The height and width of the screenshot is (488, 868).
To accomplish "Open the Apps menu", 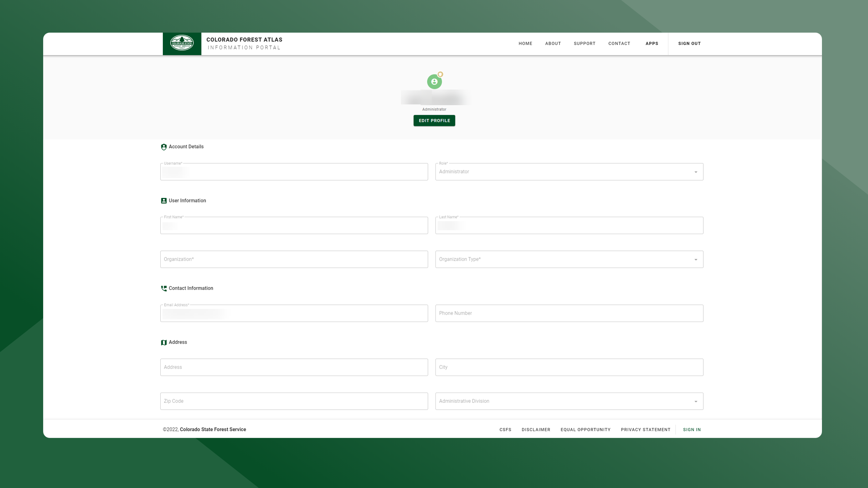I will (652, 44).
